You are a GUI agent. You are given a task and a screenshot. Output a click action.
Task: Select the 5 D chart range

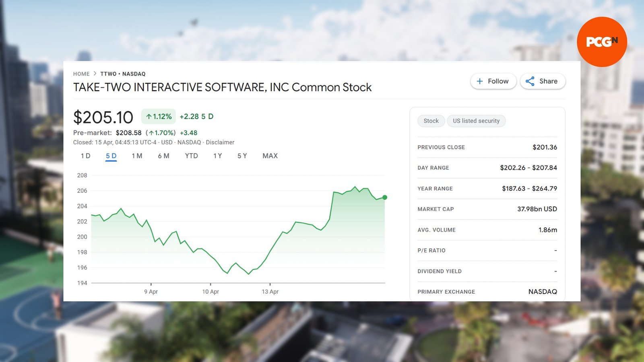pos(111,156)
